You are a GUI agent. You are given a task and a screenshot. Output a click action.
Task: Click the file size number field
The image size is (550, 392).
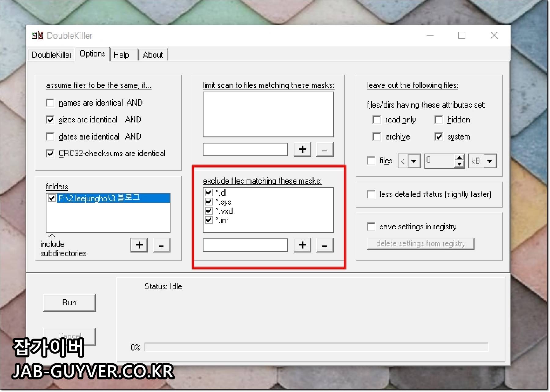440,161
